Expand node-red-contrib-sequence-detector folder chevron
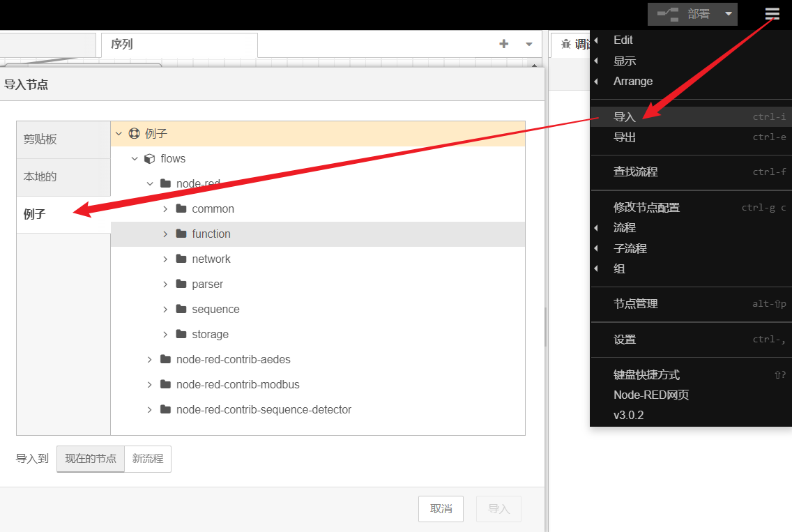 [149, 410]
